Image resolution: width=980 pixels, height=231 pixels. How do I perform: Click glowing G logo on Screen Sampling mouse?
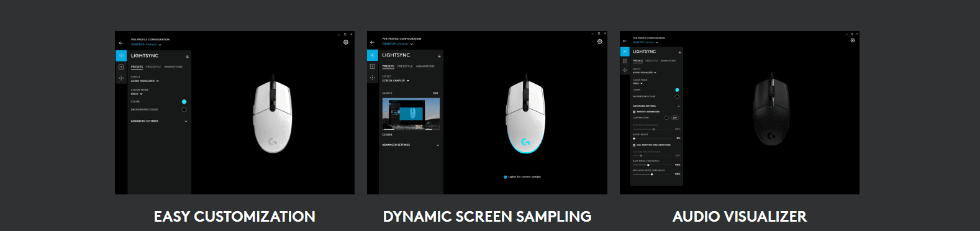pyautogui.click(x=525, y=142)
